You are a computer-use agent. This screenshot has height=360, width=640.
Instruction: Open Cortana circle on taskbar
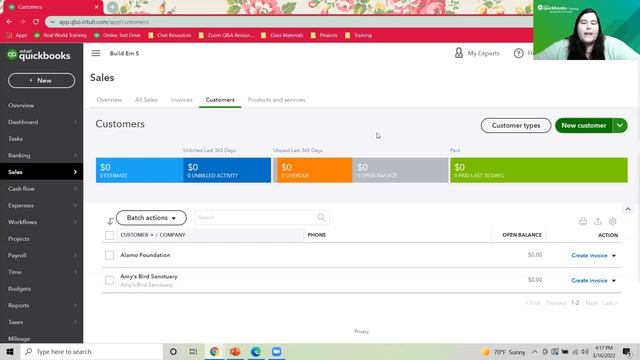tap(173, 351)
